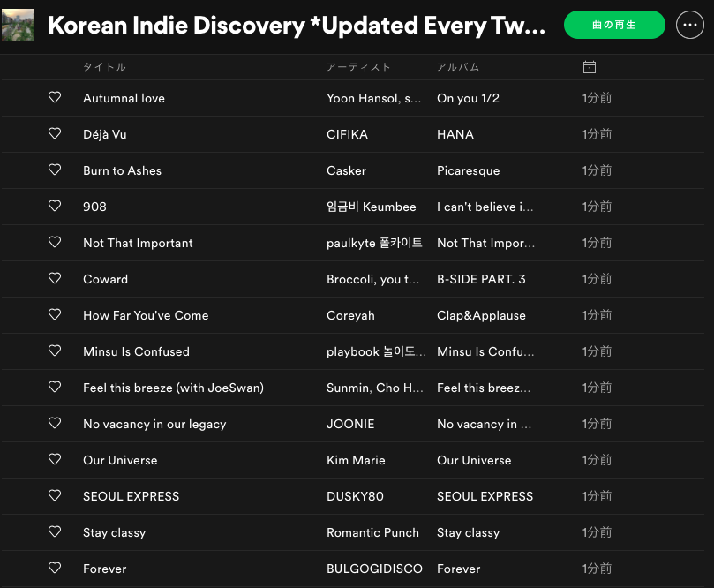Open album Clap&Applause
The height and width of the screenshot is (588, 714).
(481, 316)
